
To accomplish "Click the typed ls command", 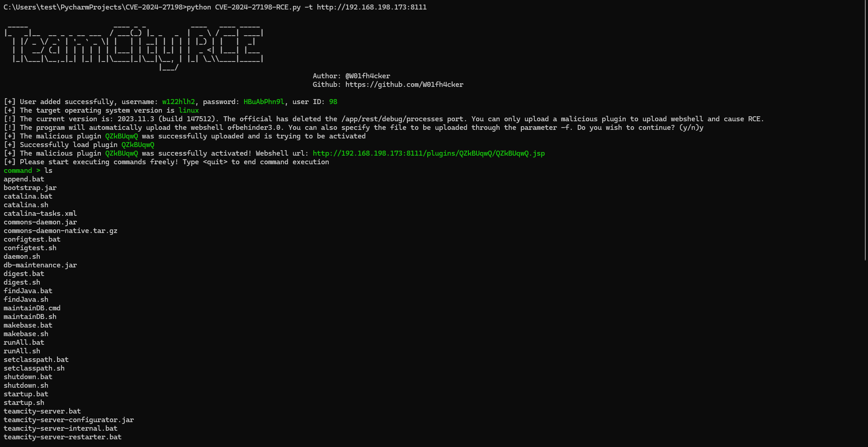I will (48, 171).
